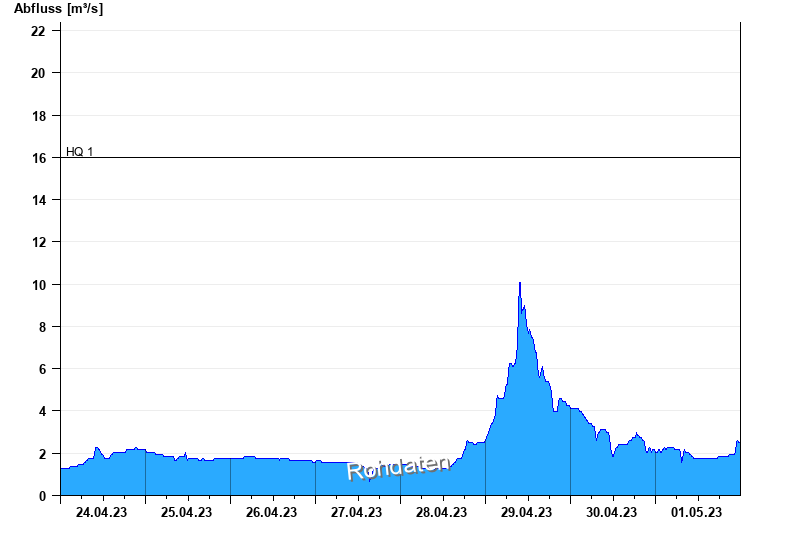
Task: Click the date label 01.05.23
Action: (x=696, y=512)
